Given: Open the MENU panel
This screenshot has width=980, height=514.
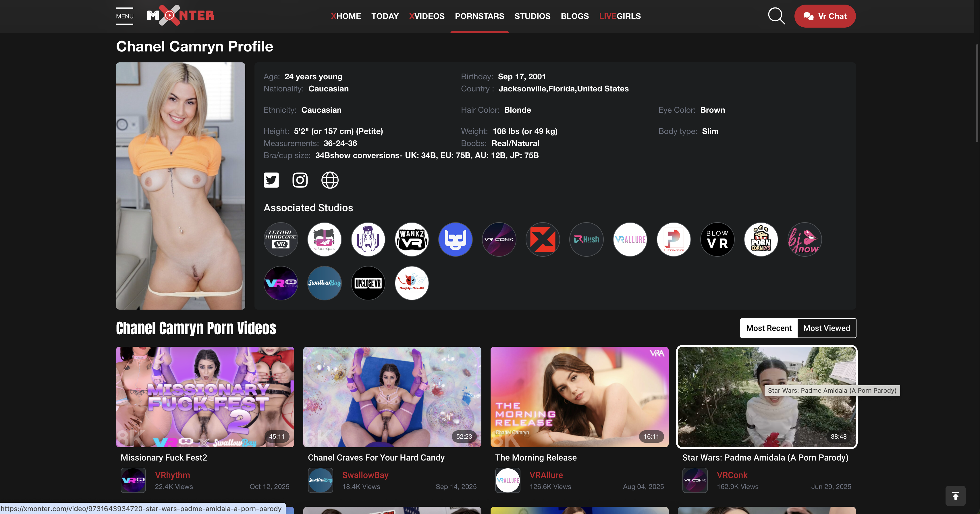Looking at the screenshot, I should click(124, 16).
